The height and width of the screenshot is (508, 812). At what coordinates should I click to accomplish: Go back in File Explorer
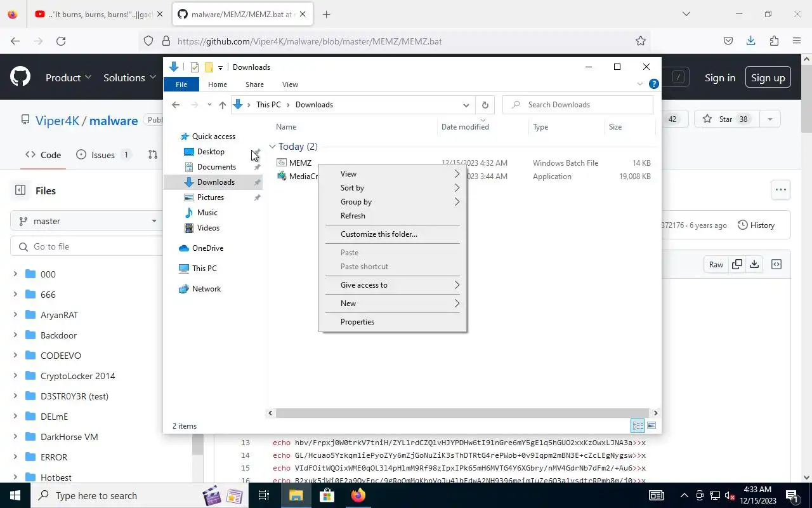[176, 105]
